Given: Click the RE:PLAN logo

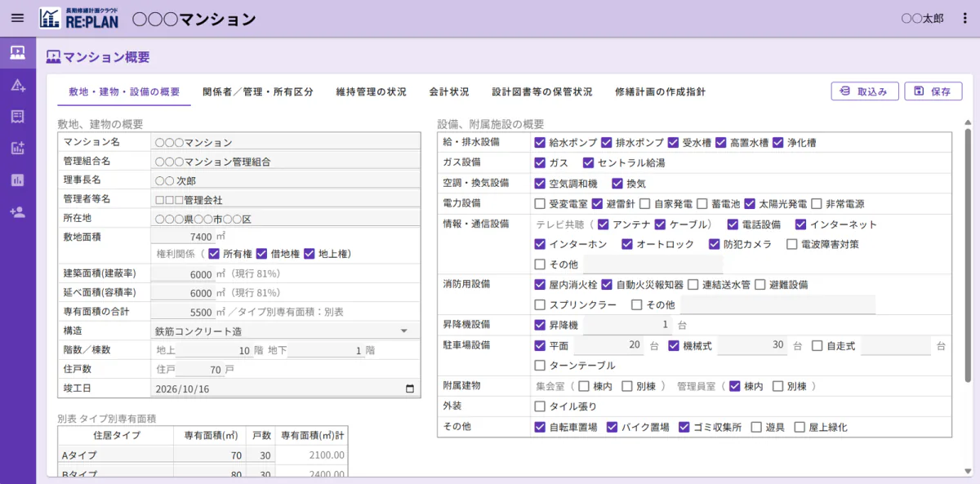Looking at the screenshot, I should click(x=78, y=18).
